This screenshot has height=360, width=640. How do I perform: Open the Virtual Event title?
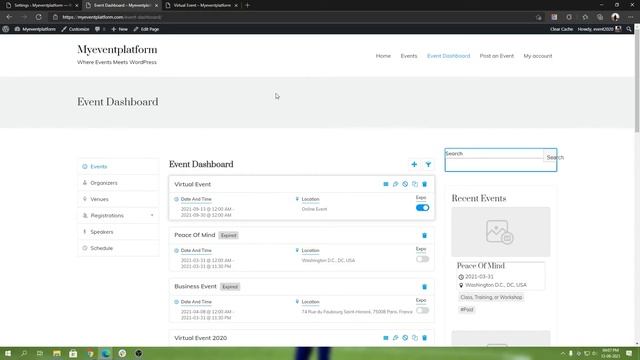tap(193, 184)
